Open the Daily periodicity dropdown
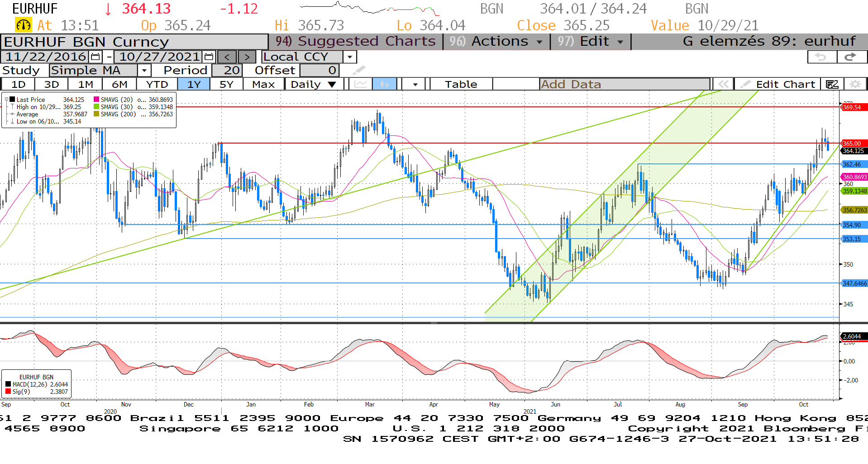 click(x=332, y=84)
